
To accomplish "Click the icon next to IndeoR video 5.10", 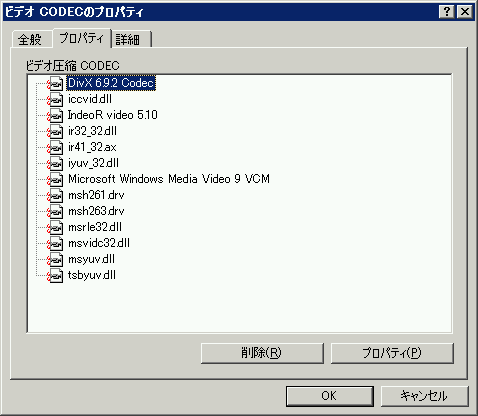I will (55, 115).
